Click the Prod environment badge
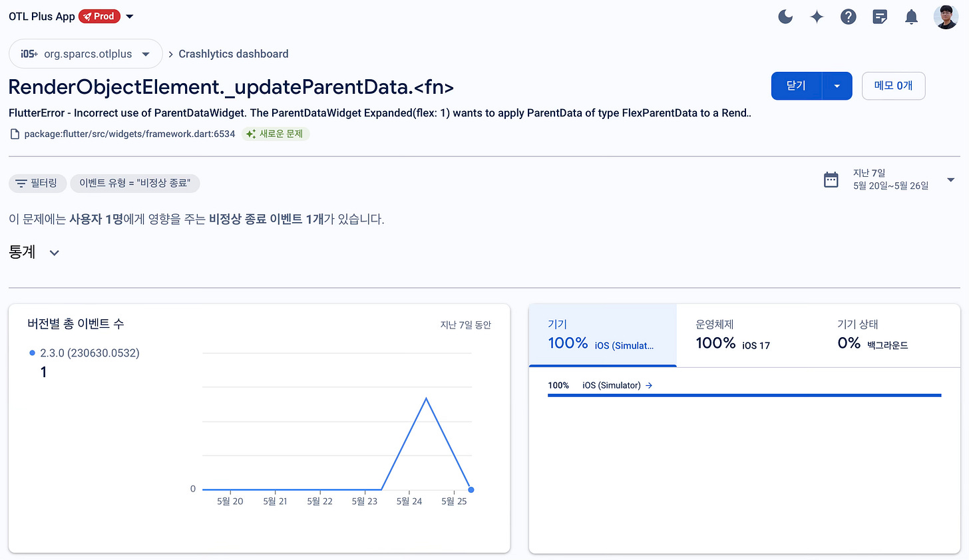Viewport: 969px width, 560px height. click(x=100, y=17)
